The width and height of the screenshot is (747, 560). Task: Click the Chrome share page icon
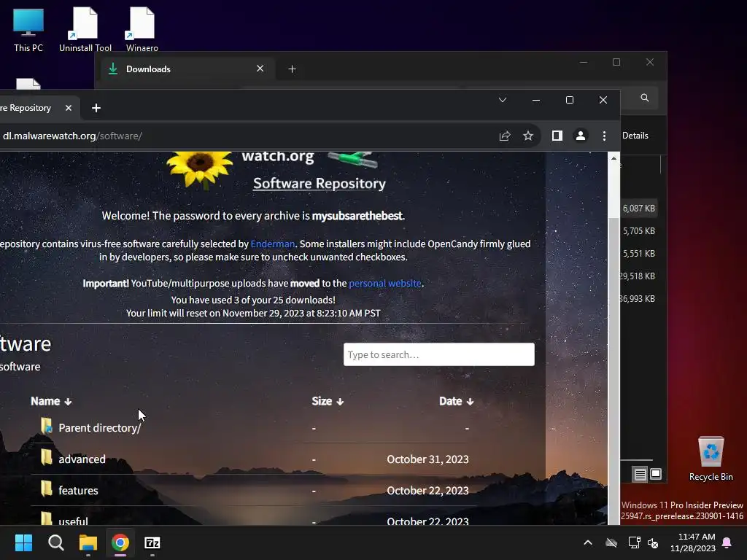pyautogui.click(x=505, y=136)
